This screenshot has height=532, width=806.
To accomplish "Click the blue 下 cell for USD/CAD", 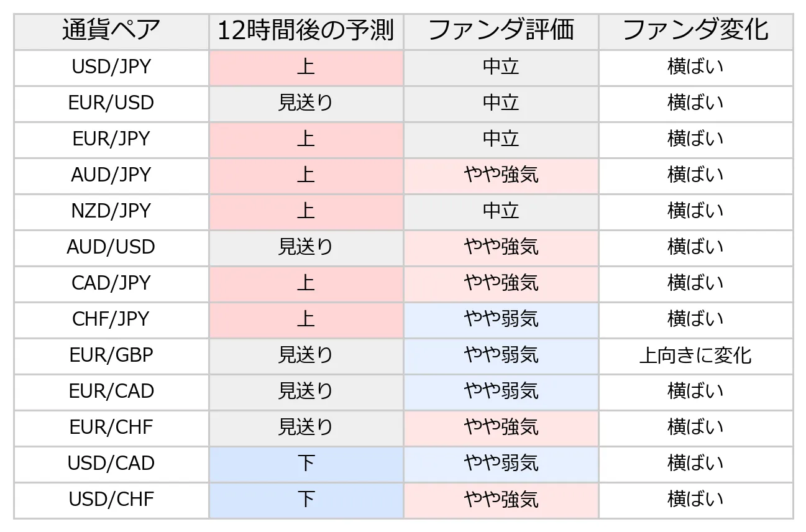I will pyautogui.click(x=306, y=464).
